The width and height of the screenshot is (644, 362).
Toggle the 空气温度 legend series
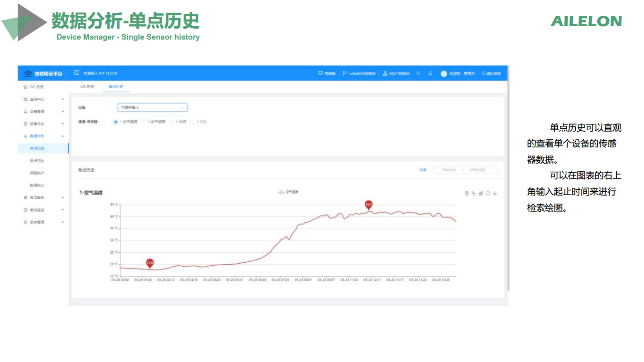pos(288,192)
